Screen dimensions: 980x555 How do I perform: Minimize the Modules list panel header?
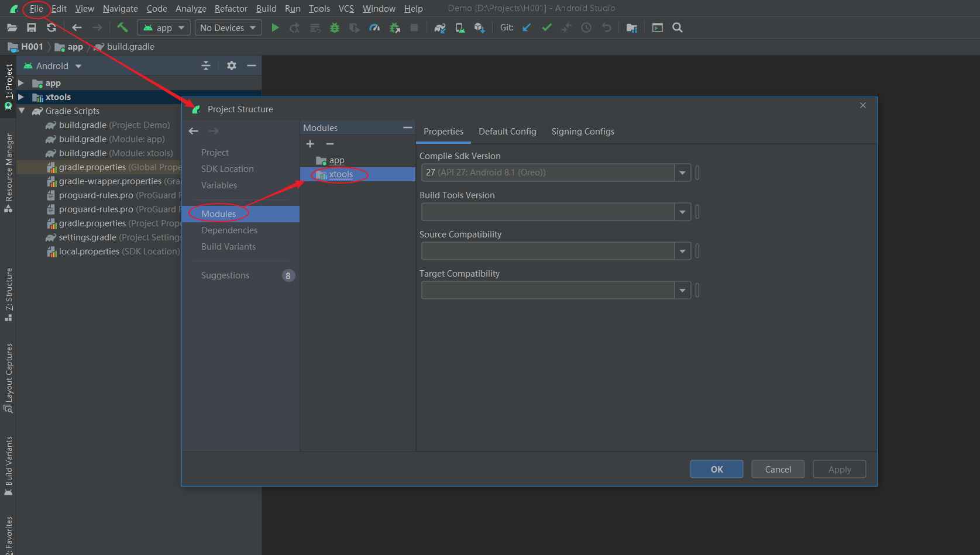(408, 127)
